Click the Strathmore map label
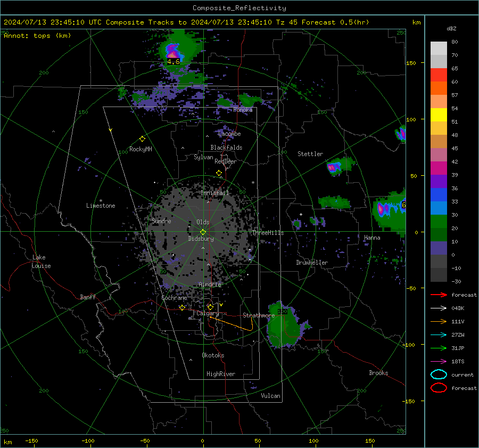The image size is (479, 448). (259, 315)
